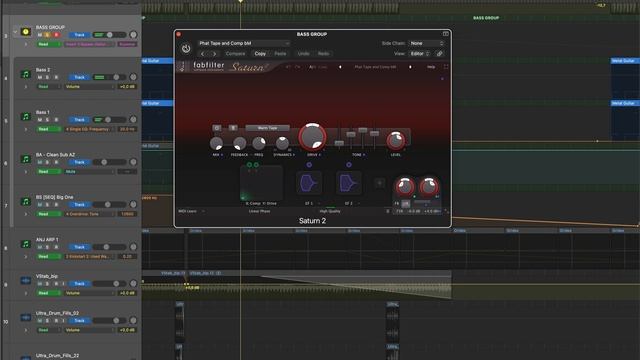Solo the Bass 1 track
The height and width of the screenshot is (360, 640).
(48, 120)
